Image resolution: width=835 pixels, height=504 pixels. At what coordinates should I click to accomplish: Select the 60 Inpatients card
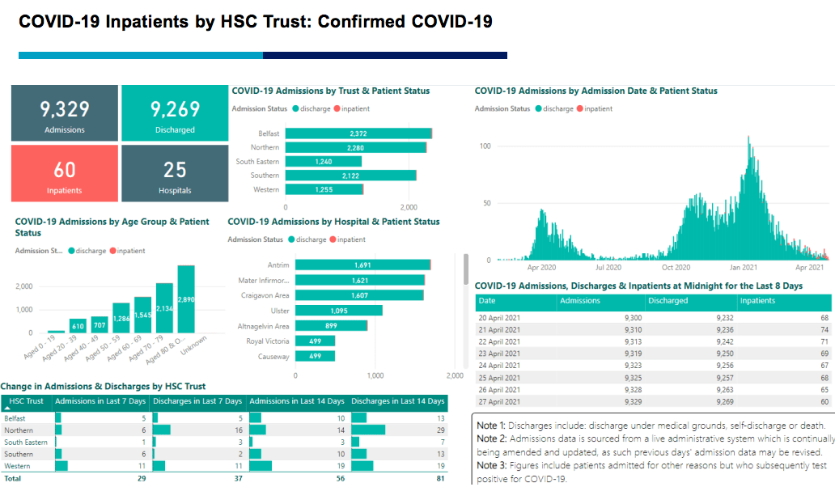click(x=65, y=173)
